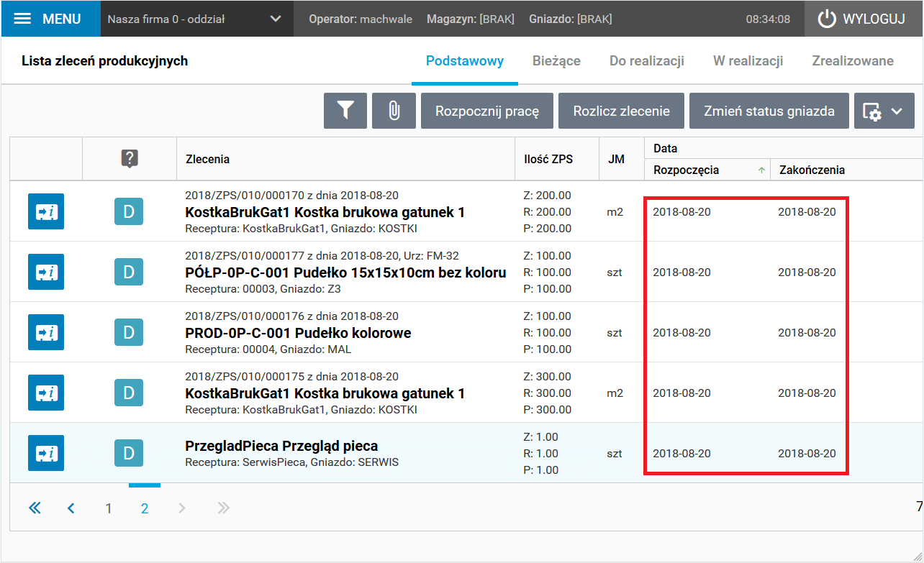Click D status badge of order 000176
The width and height of the screenshot is (924, 563).
click(x=129, y=332)
